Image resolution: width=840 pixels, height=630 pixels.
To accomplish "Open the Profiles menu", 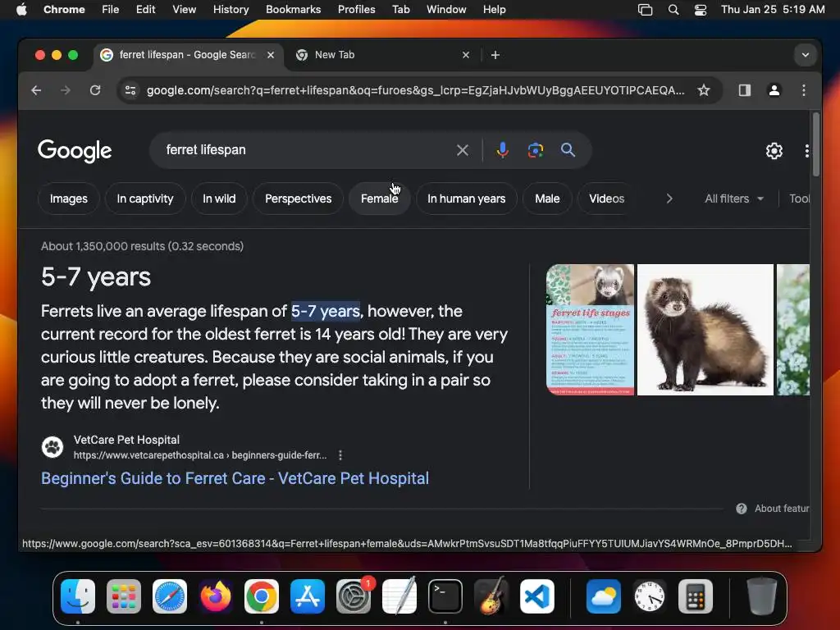I will 356,10.
